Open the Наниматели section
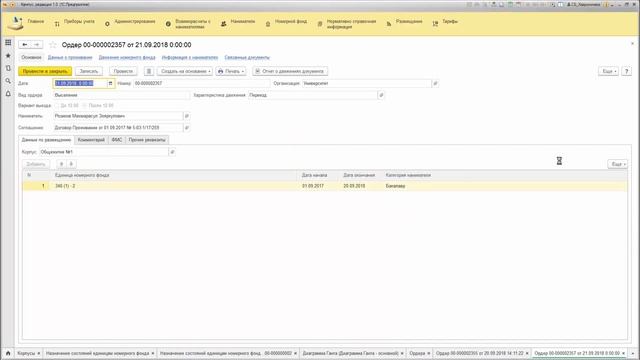The width and height of the screenshot is (640, 360). [x=238, y=23]
